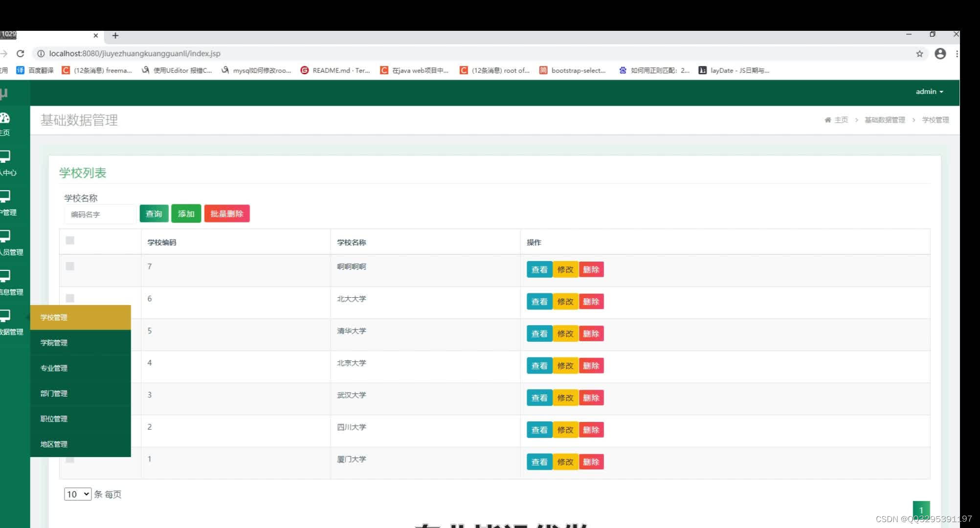Click 删除 for 清华大学 row
Image resolution: width=980 pixels, height=528 pixels.
(x=591, y=333)
